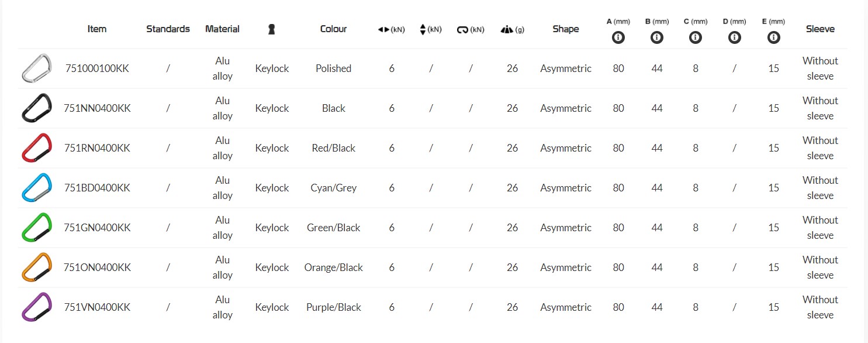Click item code 751000100KK
Viewport: 868px width, 343px height.
pos(97,68)
